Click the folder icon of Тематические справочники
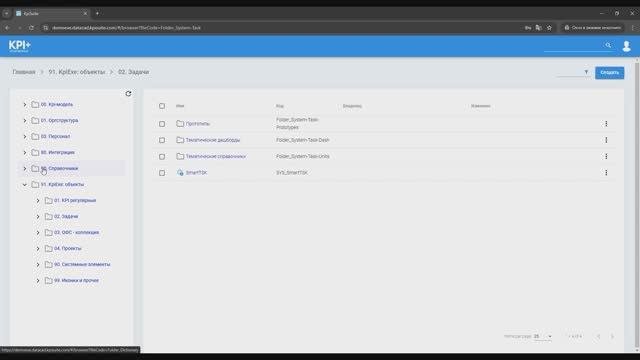This screenshot has height=360, width=640. [180, 156]
